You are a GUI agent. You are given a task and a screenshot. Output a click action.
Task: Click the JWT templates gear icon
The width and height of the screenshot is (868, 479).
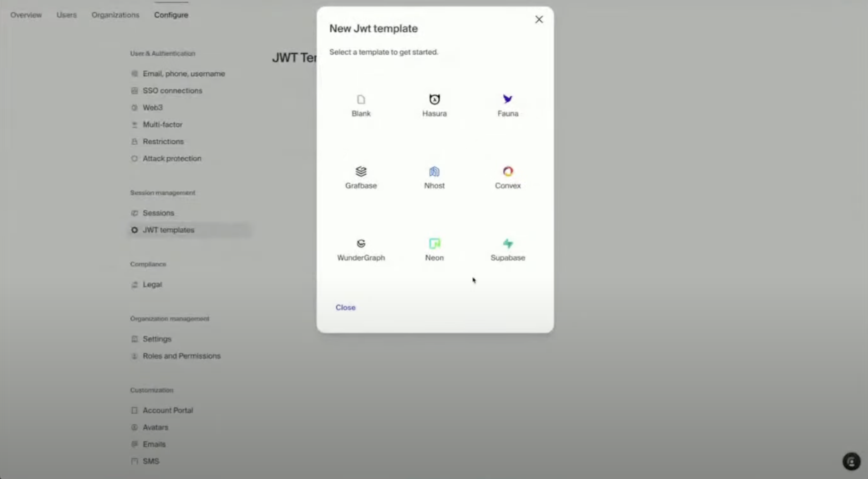(x=135, y=230)
